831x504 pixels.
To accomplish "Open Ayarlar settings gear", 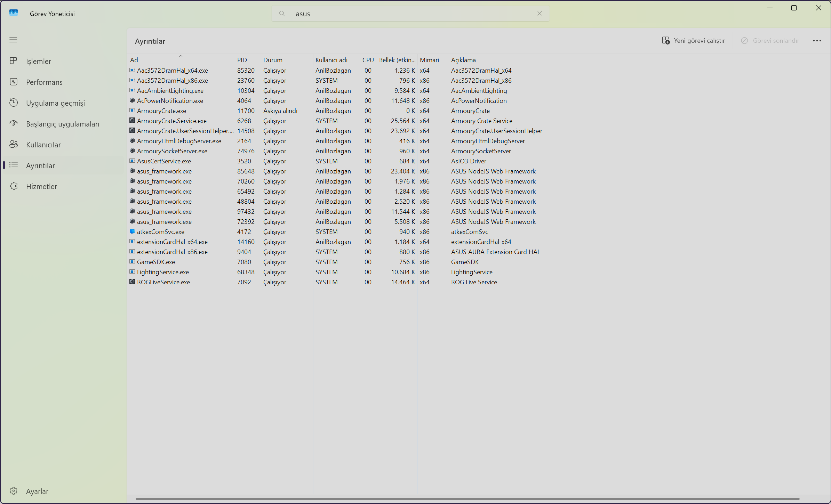I will pos(14,491).
